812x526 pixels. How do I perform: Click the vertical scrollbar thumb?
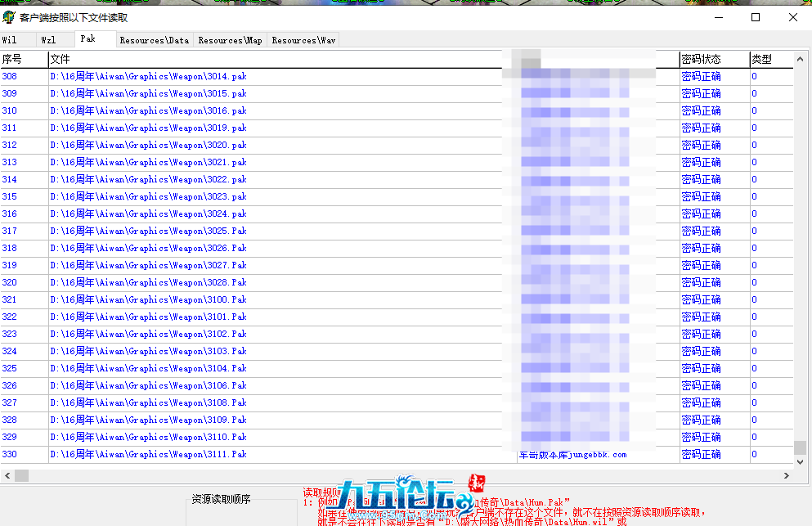pyautogui.click(x=800, y=447)
